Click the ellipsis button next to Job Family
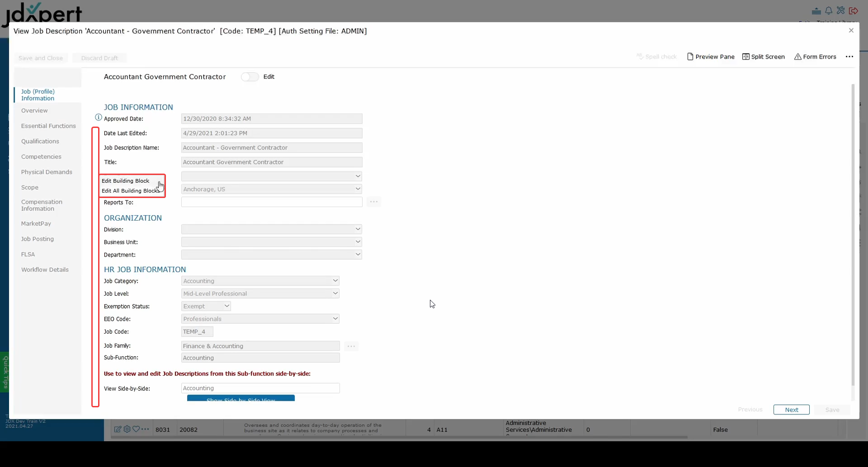The height and width of the screenshot is (467, 868). click(351, 346)
